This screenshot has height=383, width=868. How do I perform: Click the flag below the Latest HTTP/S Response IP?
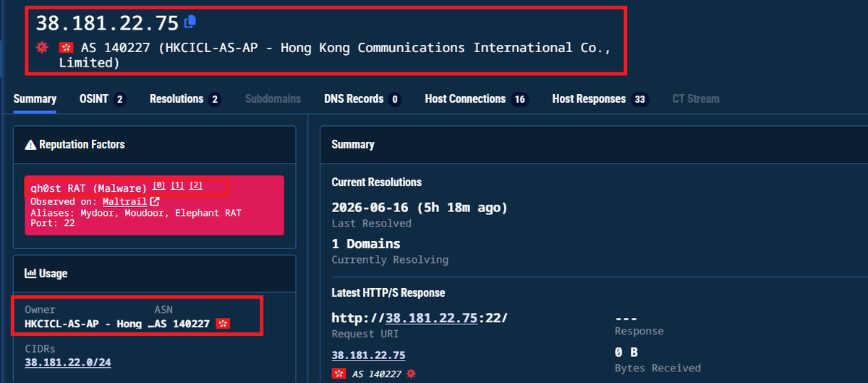pos(339,374)
